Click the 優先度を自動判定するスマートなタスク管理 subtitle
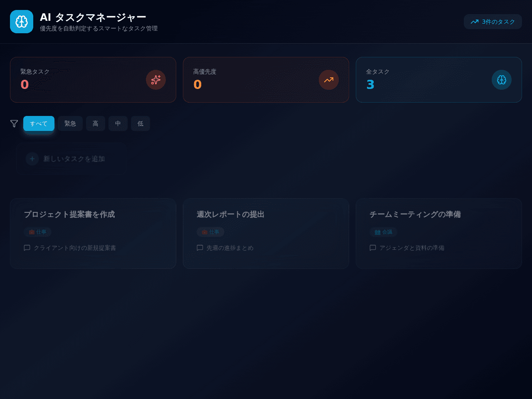Image resolution: width=532 pixels, height=399 pixels. [x=99, y=28]
